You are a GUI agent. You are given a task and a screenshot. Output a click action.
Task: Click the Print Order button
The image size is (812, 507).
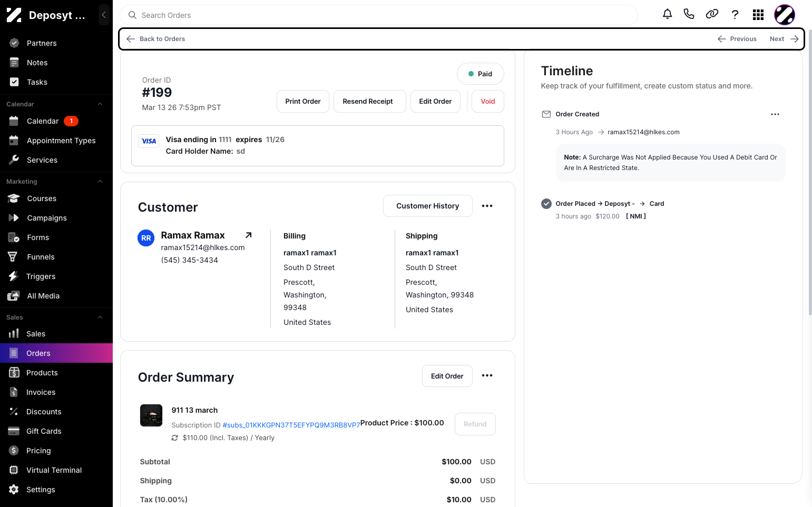click(x=303, y=102)
